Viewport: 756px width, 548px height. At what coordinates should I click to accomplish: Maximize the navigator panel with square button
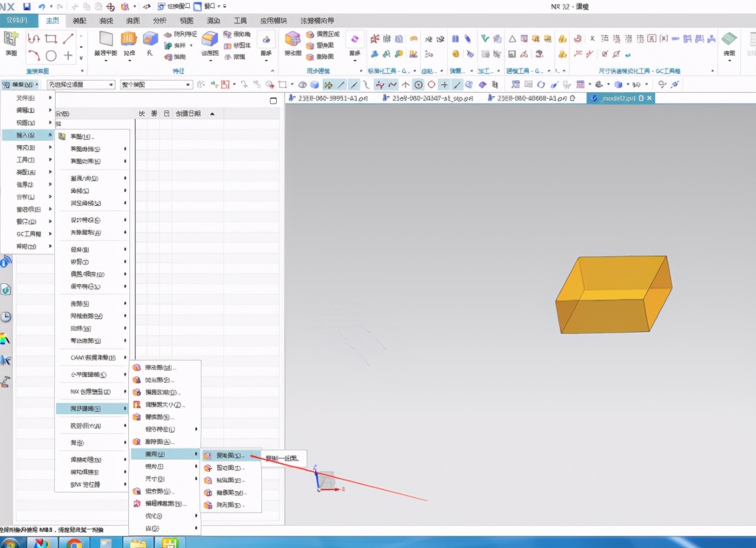pos(273,101)
